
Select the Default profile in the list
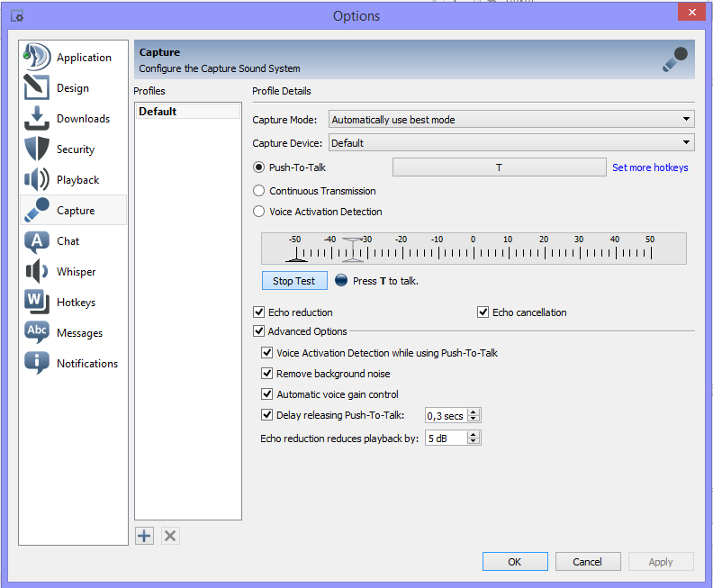187,112
